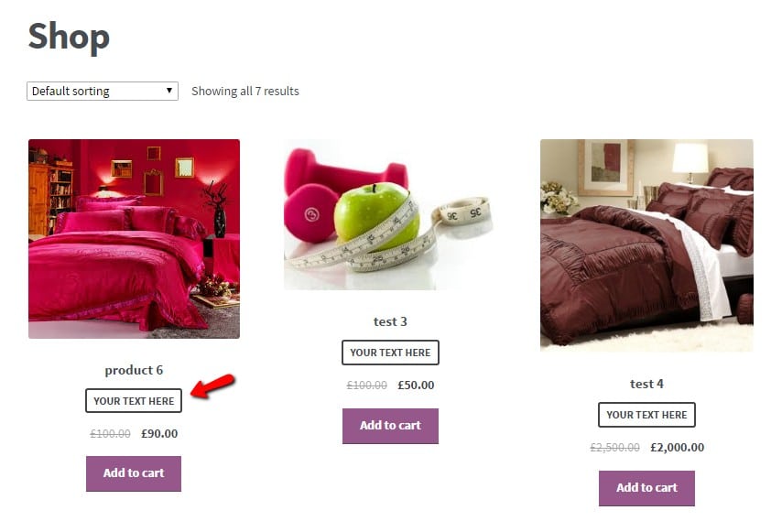Click the red arrow annotation
This screenshot has height=532, width=782.
tap(213, 386)
